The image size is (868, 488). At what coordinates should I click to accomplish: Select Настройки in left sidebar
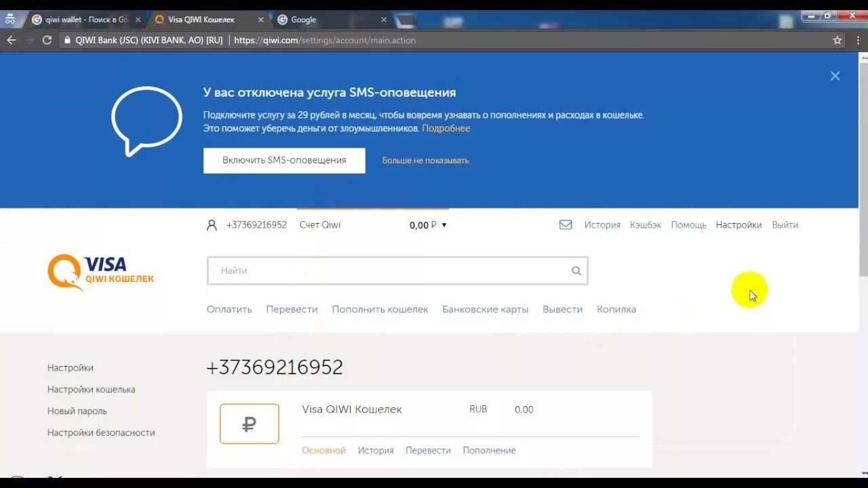[71, 368]
